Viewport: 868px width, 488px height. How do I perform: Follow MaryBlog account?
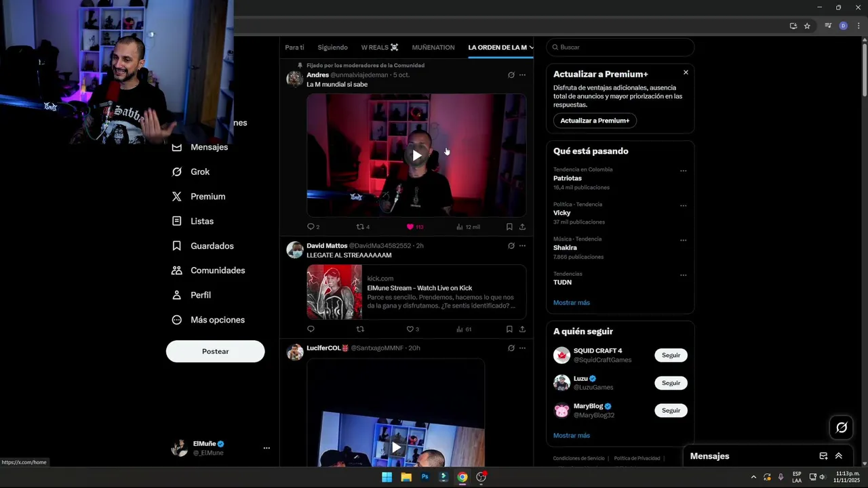pos(671,411)
